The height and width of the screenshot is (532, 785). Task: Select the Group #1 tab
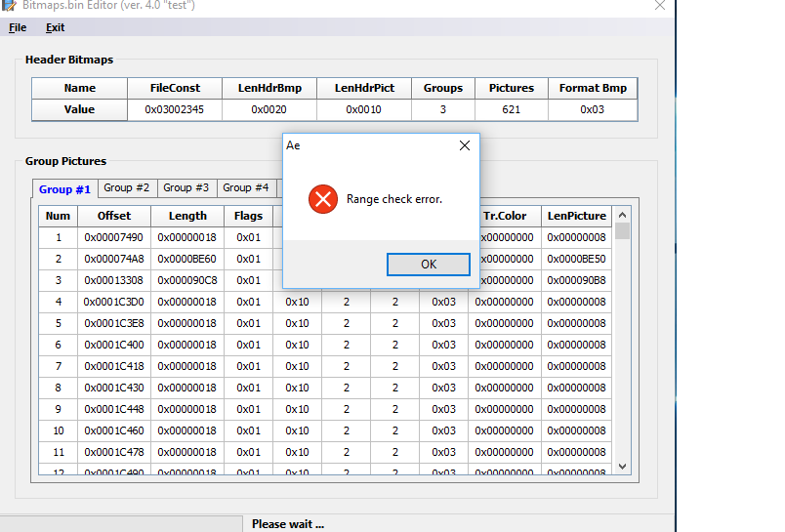point(64,188)
